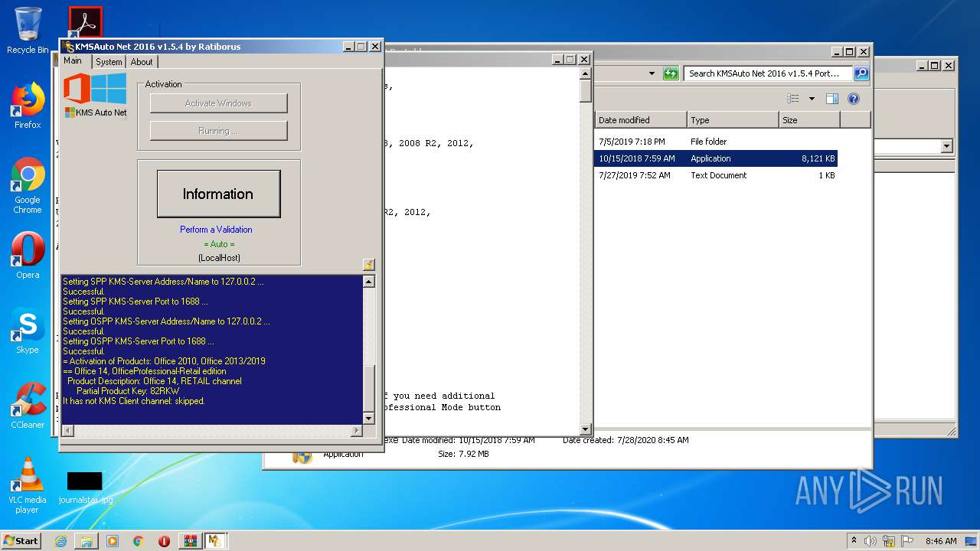The width and height of the screenshot is (980, 551).
Task: Open Internet Explorer from the taskbar
Action: (x=60, y=541)
